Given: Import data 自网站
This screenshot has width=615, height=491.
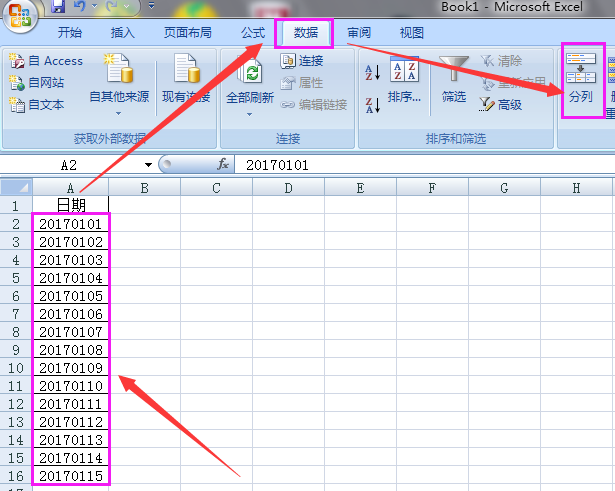Looking at the screenshot, I should (x=36, y=83).
